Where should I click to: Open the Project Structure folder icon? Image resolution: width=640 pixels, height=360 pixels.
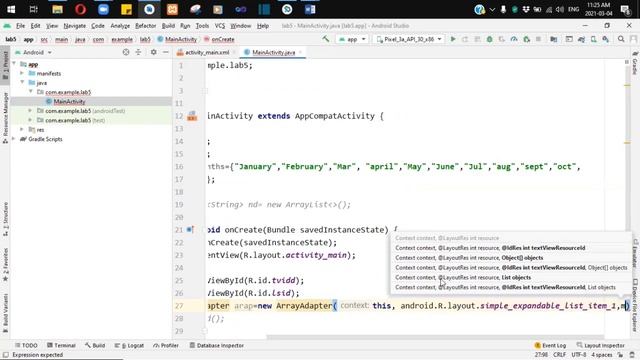click(x=553, y=39)
